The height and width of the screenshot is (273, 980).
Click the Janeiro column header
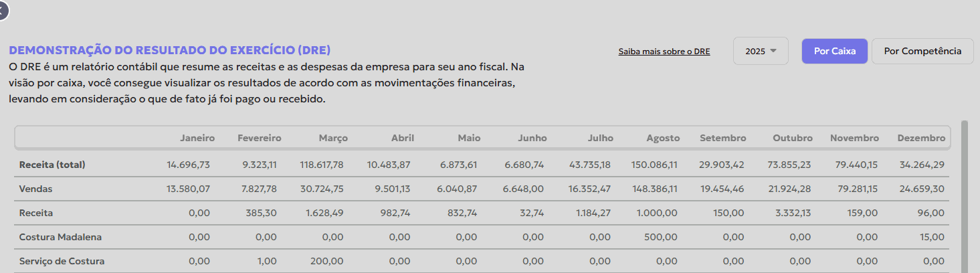(197, 138)
